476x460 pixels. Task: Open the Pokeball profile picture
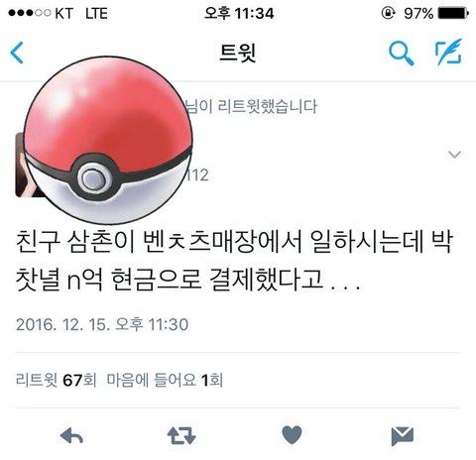coord(108,141)
